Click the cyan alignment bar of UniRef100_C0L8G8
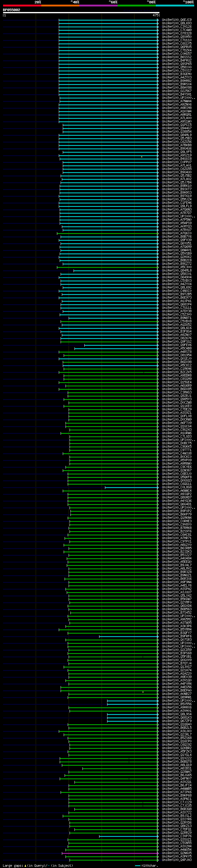Viewport: 197px width, 868px height. tap(132, 487)
